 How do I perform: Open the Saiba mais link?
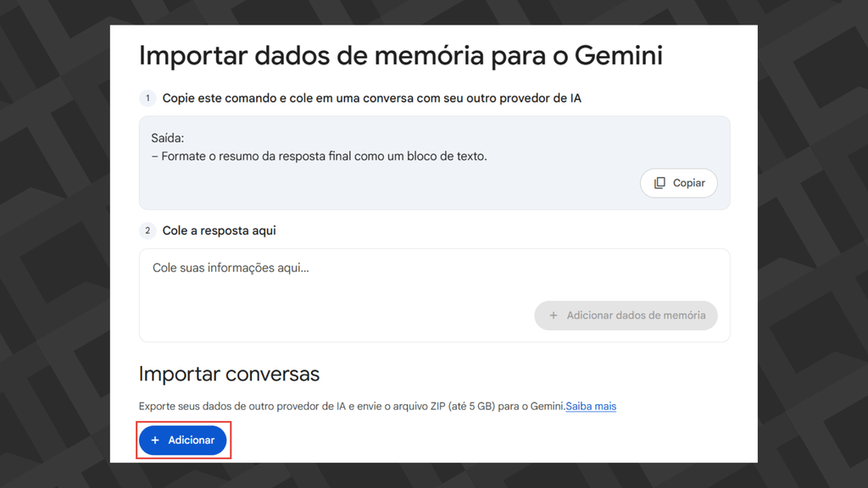[591, 406]
